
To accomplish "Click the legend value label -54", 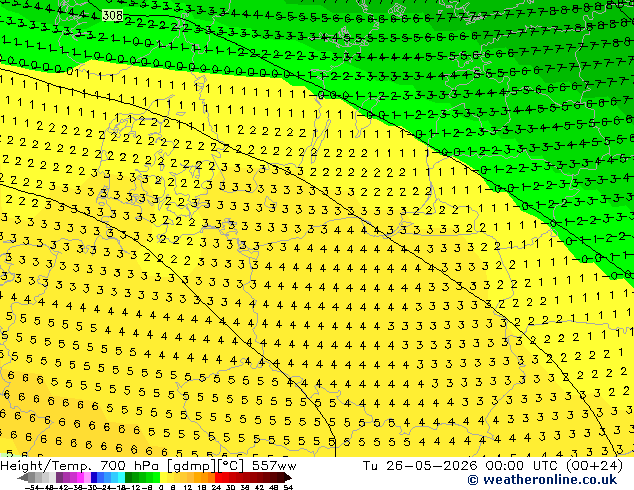I will tap(32, 487).
